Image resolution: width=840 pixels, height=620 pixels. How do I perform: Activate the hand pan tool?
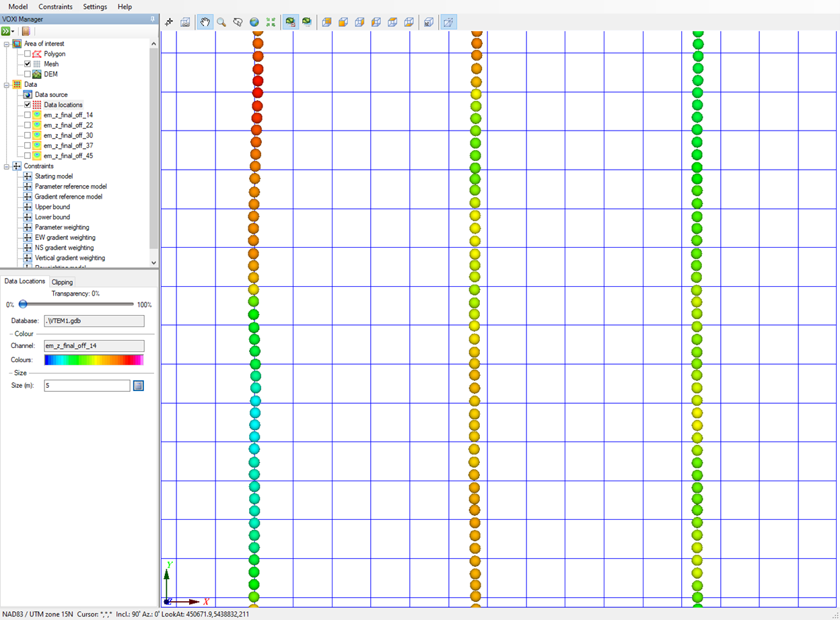(x=205, y=22)
